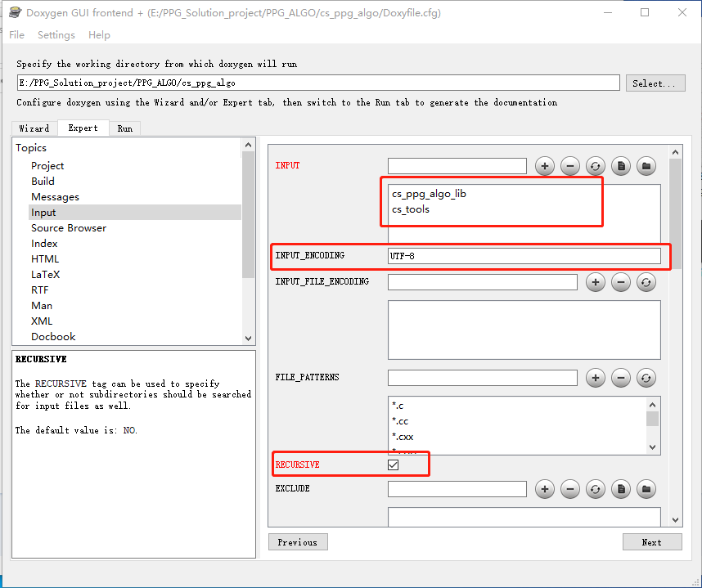Remove EXCLUDE entry with minus button
Viewport: 702px width, 588px height.
coord(570,489)
